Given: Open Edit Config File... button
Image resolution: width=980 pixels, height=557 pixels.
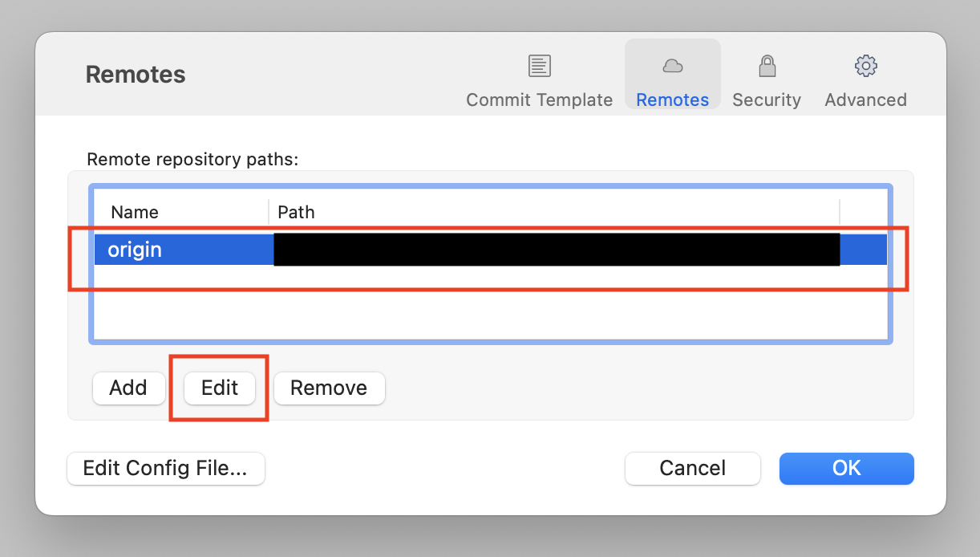Looking at the screenshot, I should point(165,469).
